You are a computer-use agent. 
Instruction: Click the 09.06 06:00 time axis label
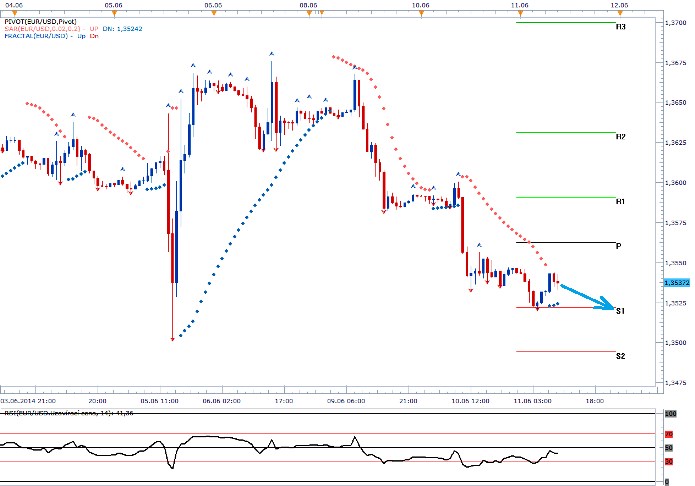click(346, 400)
